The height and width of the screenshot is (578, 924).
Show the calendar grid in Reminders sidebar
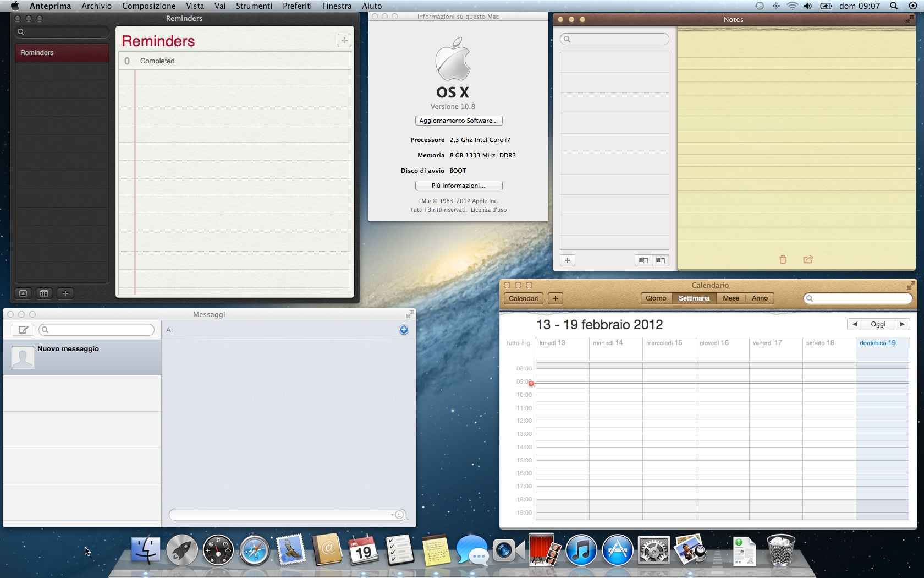(x=45, y=293)
